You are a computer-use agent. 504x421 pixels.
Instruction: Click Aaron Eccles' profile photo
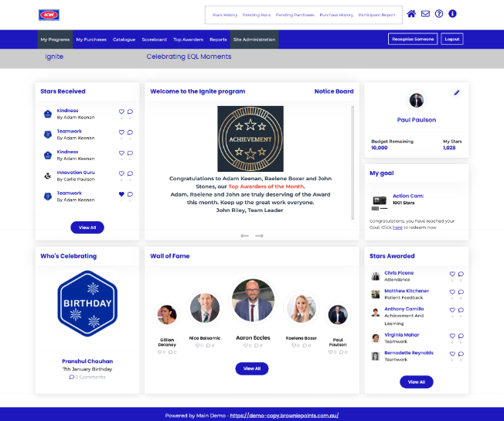coord(252,300)
